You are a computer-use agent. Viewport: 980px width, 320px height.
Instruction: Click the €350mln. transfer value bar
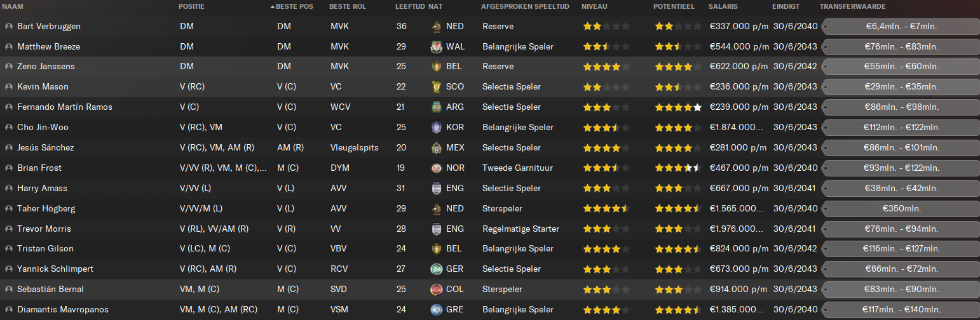tap(901, 209)
